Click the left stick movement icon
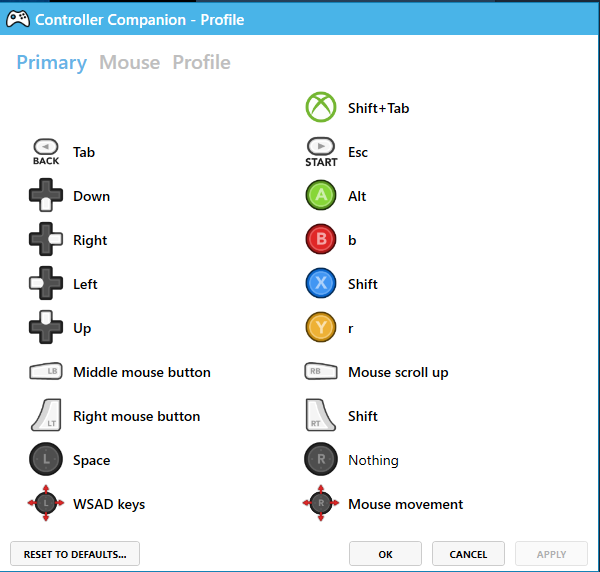 46,504
